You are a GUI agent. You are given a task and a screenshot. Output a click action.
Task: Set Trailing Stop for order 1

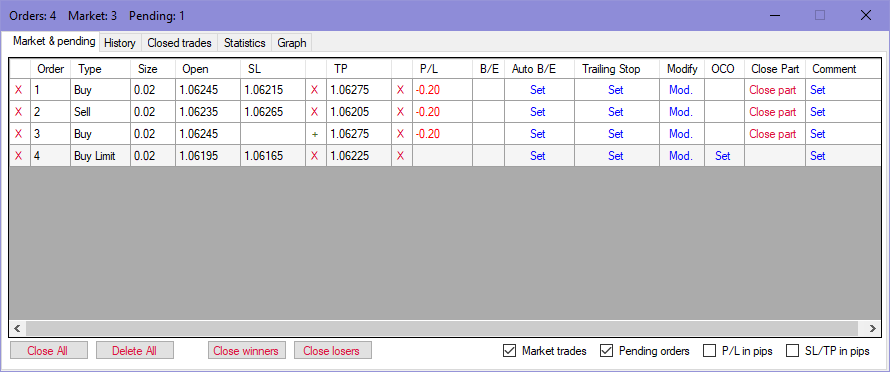(x=616, y=90)
